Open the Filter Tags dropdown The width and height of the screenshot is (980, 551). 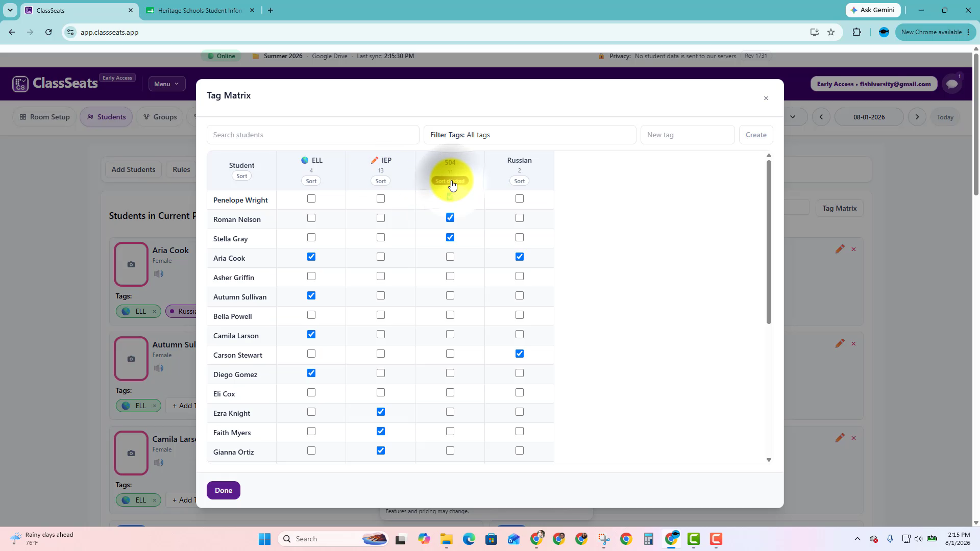[x=530, y=135]
